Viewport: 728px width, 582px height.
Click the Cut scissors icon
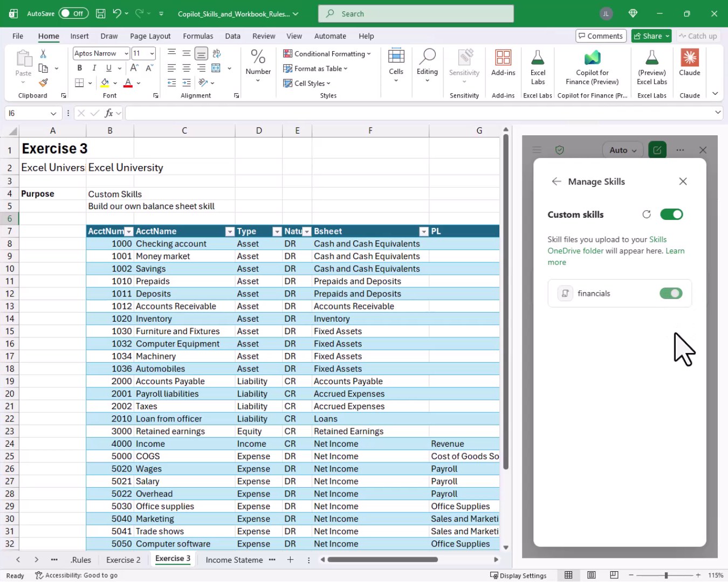point(43,54)
